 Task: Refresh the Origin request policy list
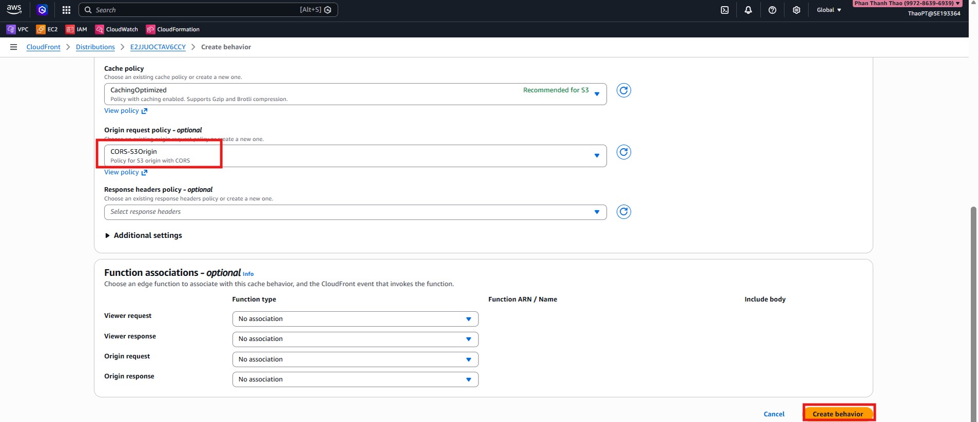click(x=623, y=152)
